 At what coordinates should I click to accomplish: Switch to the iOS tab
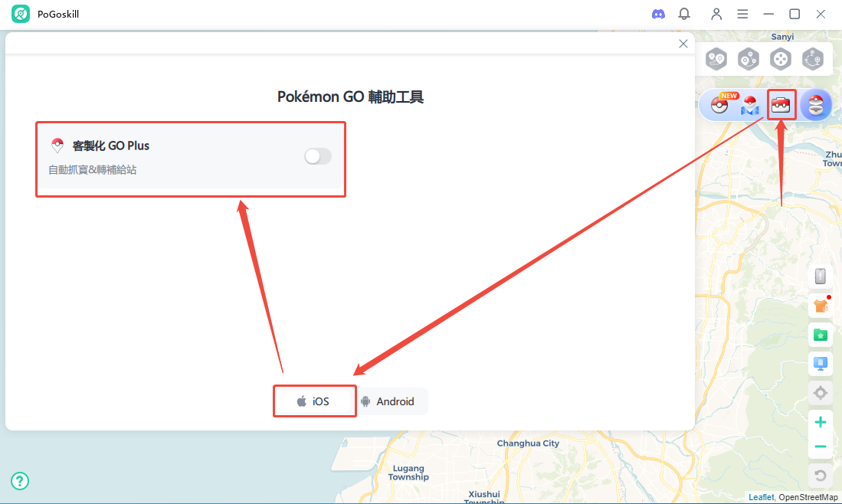pos(313,401)
